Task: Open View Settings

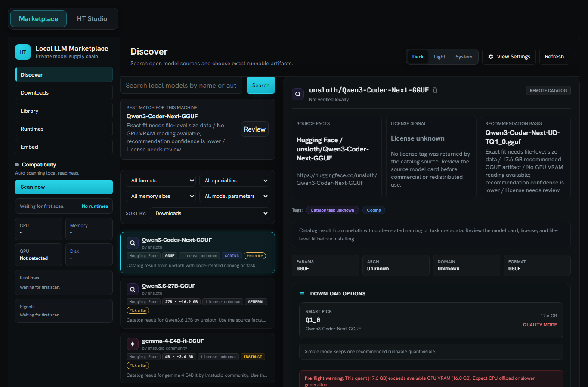Action: pyautogui.click(x=509, y=57)
